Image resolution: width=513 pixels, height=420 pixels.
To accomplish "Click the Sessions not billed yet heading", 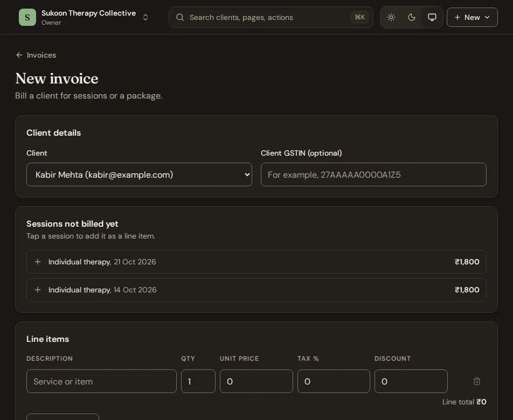I will point(72,224).
